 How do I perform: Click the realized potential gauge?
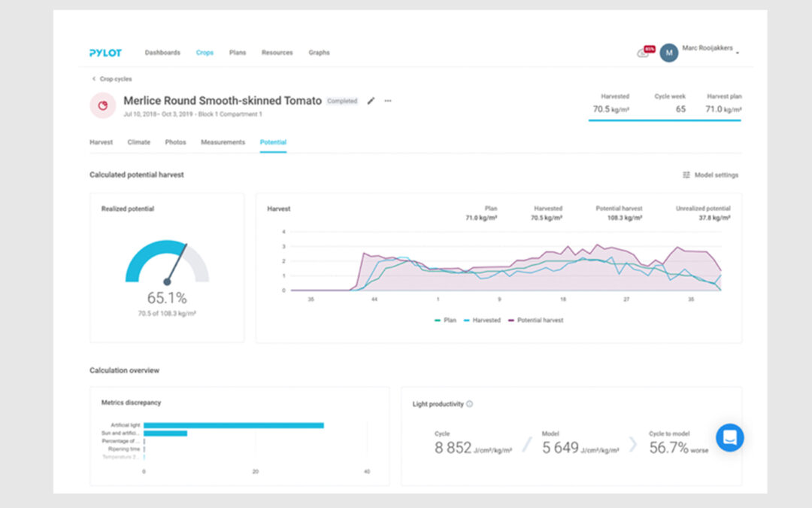[x=167, y=262]
